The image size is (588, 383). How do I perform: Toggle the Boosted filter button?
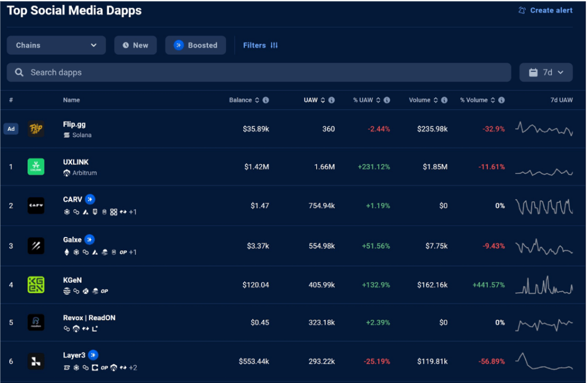point(195,45)
